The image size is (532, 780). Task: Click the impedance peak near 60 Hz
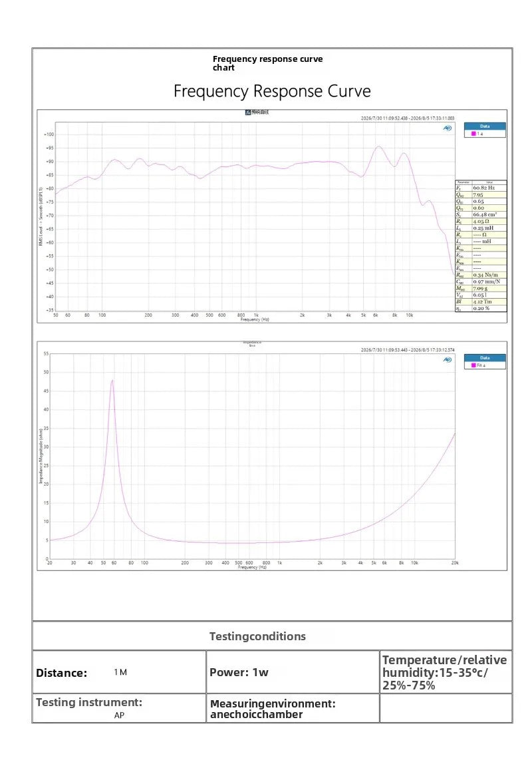112,381
